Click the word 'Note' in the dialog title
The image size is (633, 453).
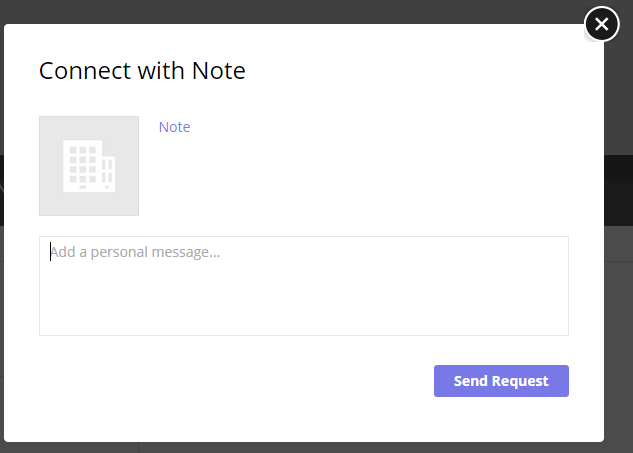click(218, 71)
